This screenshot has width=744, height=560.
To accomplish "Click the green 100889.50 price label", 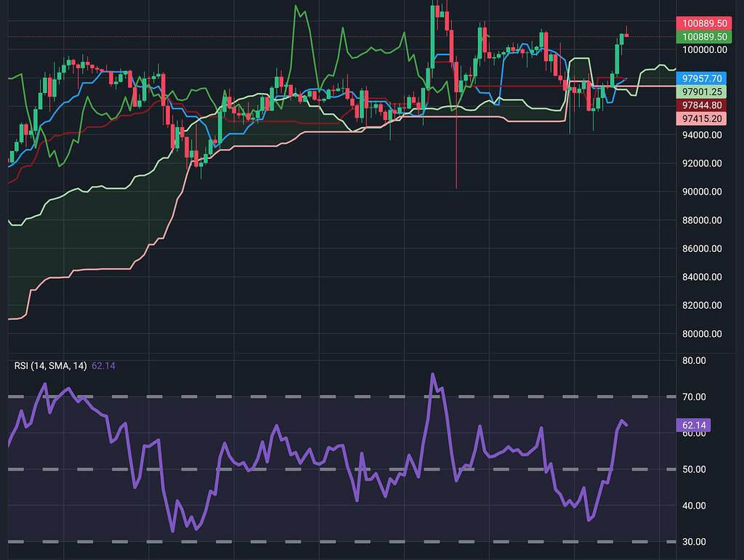I will [x=702, y=36].
